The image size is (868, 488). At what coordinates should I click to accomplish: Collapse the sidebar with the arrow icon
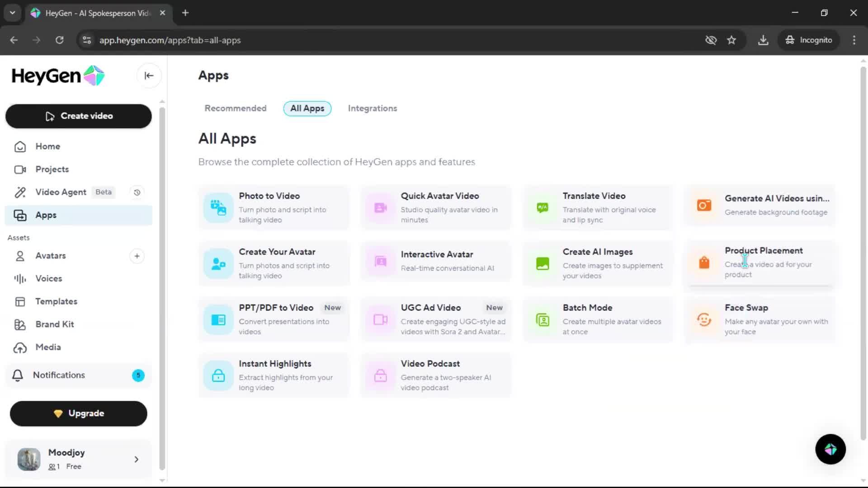point(149,75)
